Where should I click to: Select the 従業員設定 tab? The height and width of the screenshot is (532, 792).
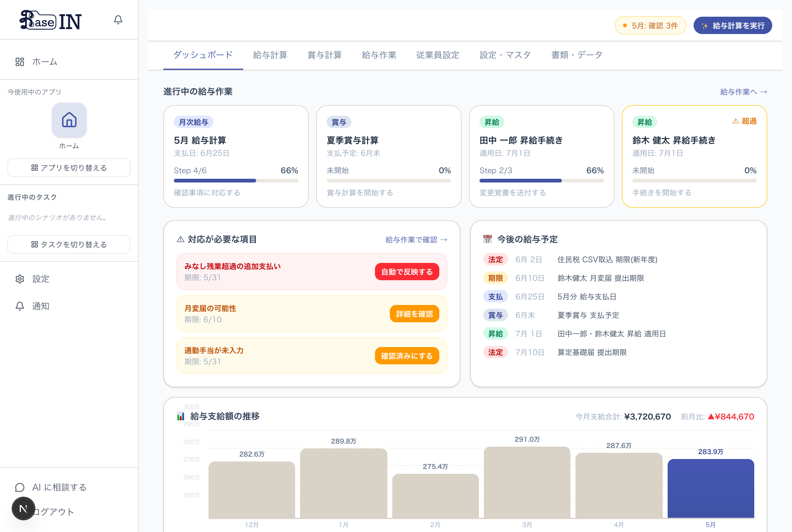(438, 55)
